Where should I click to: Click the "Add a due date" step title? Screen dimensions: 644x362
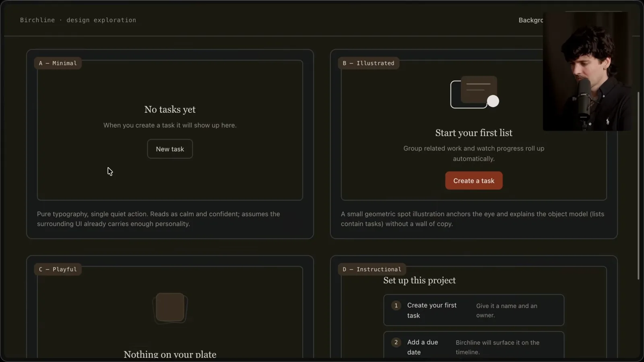point(423,347)
